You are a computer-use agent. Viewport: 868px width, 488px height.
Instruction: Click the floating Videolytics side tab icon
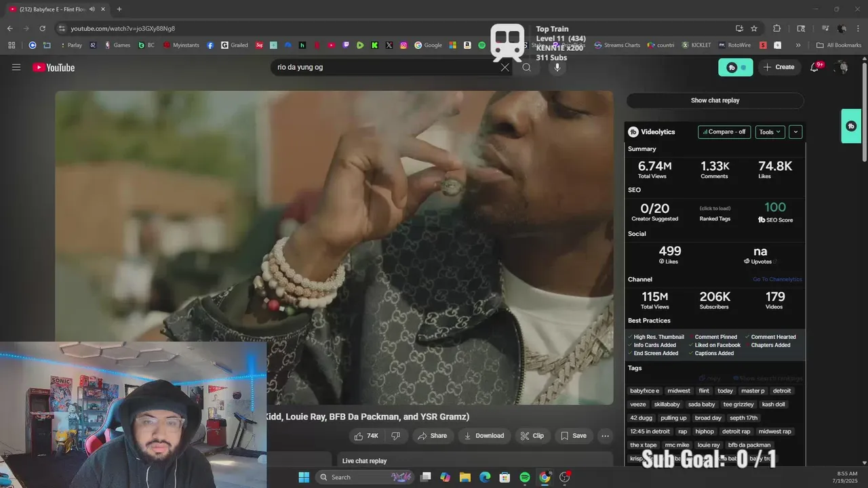click(851, 126)
